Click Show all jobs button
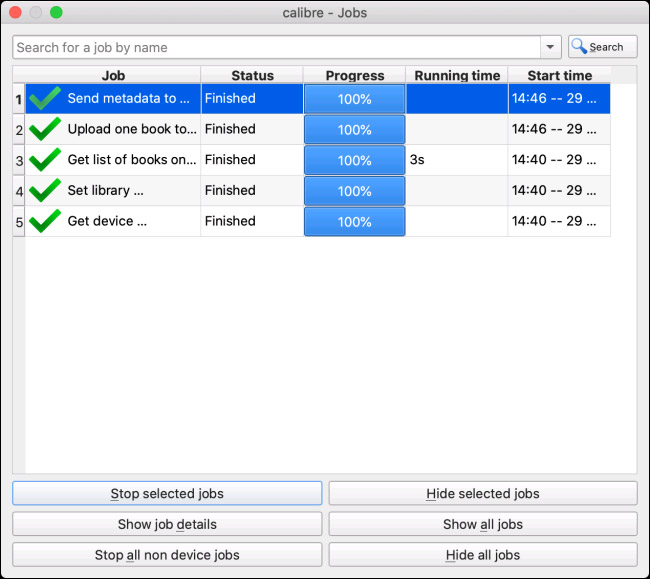 (x=483, y=524)
